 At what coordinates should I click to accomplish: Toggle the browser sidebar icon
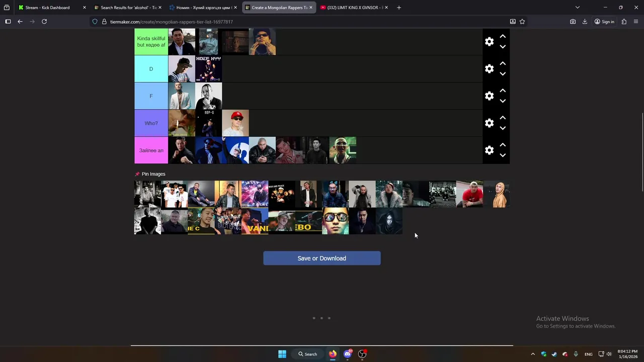tap(8, 22)
